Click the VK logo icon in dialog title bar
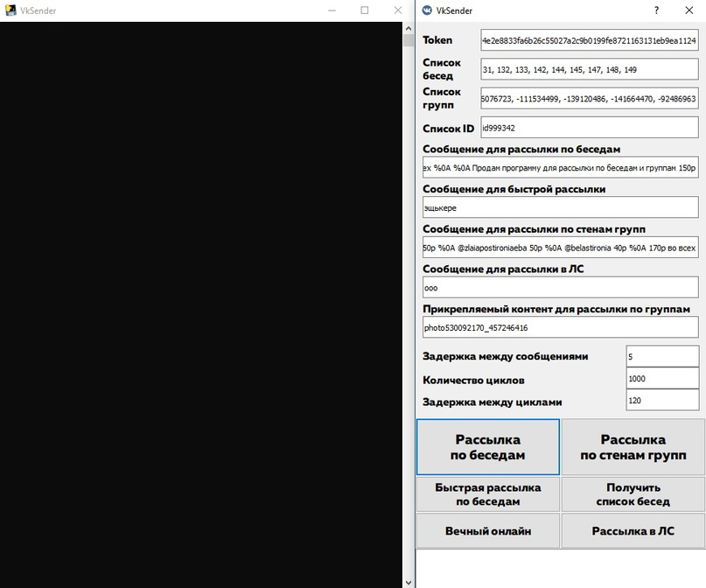Screen dimensions: 706x588 (427, 10)
